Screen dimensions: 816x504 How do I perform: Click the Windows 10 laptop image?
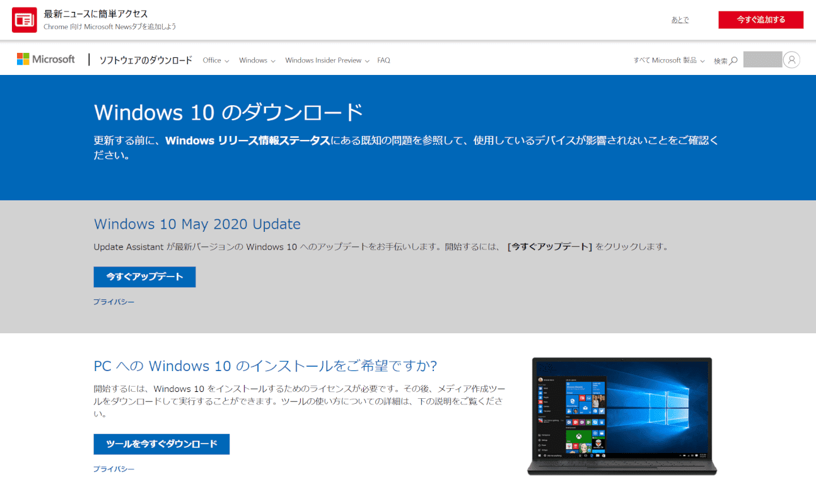pos(622,416)
